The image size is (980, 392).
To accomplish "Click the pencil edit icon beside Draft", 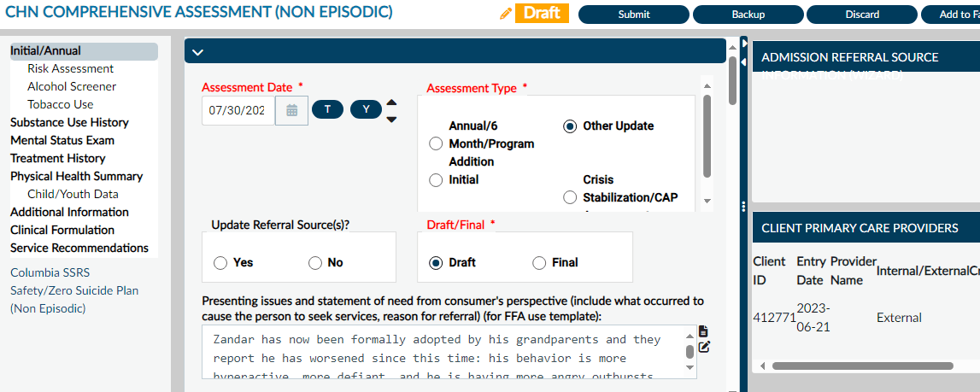I will (x=506, y=15).
